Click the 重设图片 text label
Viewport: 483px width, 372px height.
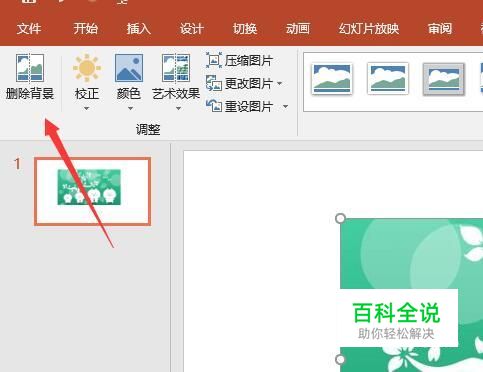(x=249, y=107)
